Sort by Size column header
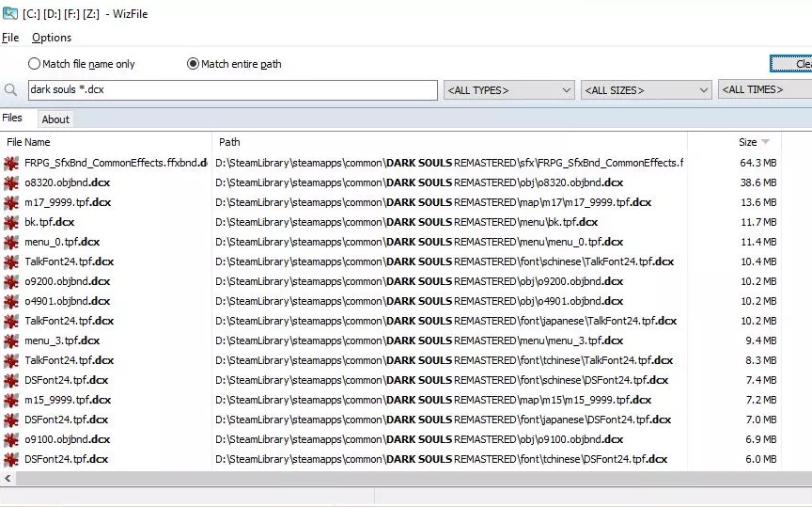Image resolution: width=812 pixels, height=507 pixels. pos(748,142)
